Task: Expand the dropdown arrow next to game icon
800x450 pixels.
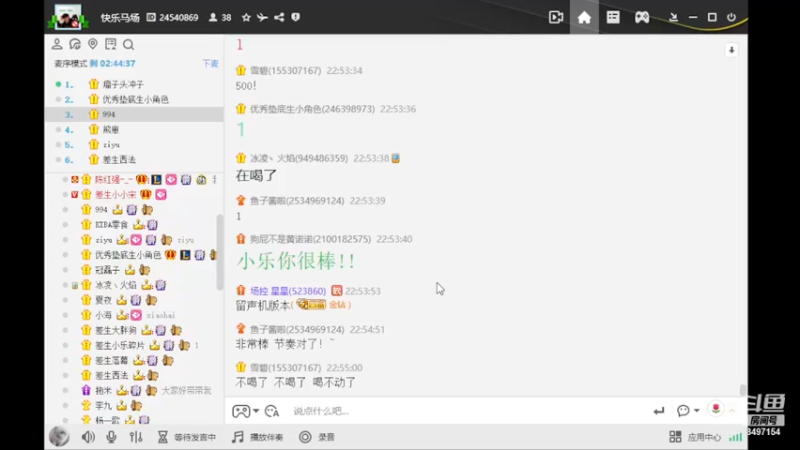Action: click(x=256, y=411)
